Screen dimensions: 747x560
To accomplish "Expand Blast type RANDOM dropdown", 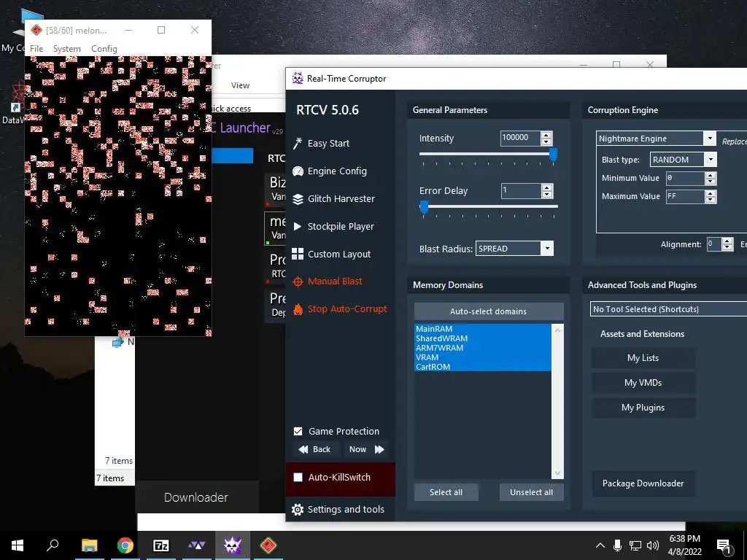I will click(x=711, y=160).
